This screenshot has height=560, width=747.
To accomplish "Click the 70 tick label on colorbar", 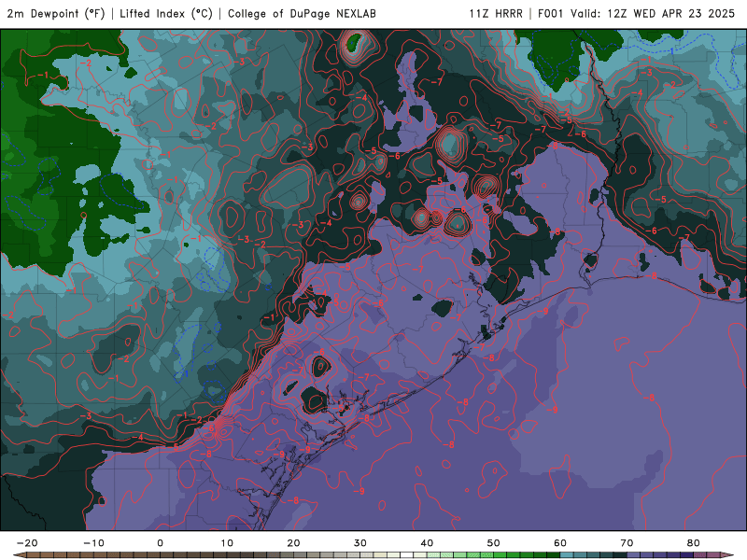I will click(627, 543).
